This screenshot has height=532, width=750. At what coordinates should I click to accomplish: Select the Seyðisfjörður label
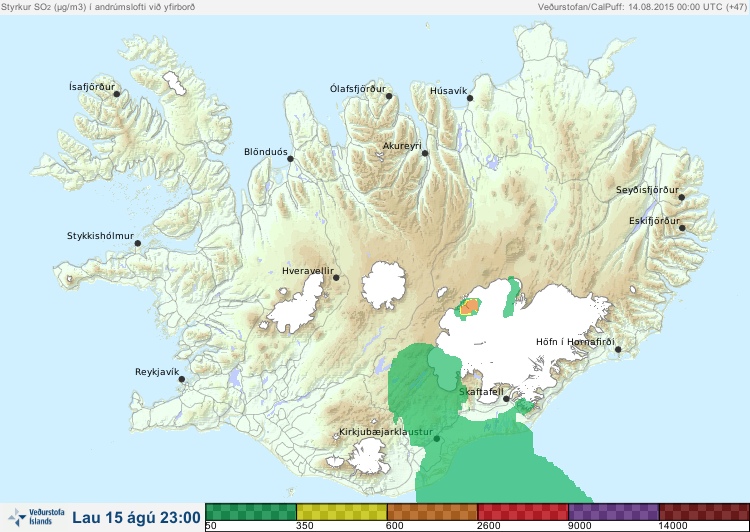coord(647,190)
